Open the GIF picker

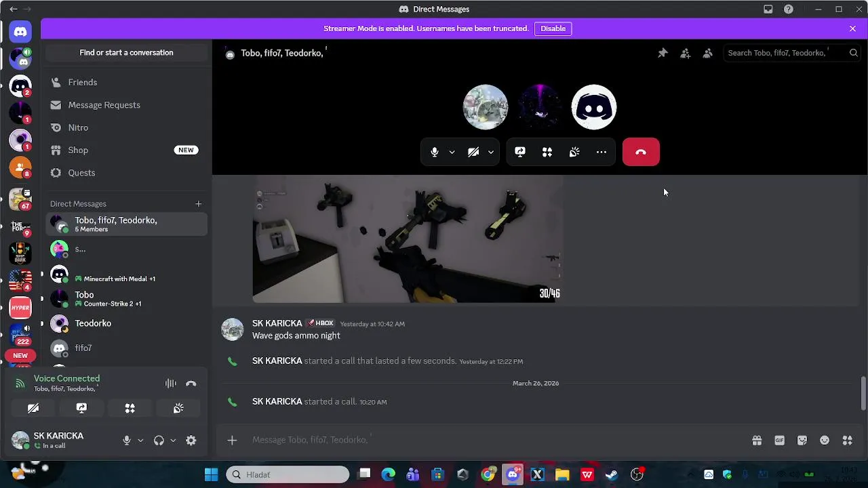[779, 441]
